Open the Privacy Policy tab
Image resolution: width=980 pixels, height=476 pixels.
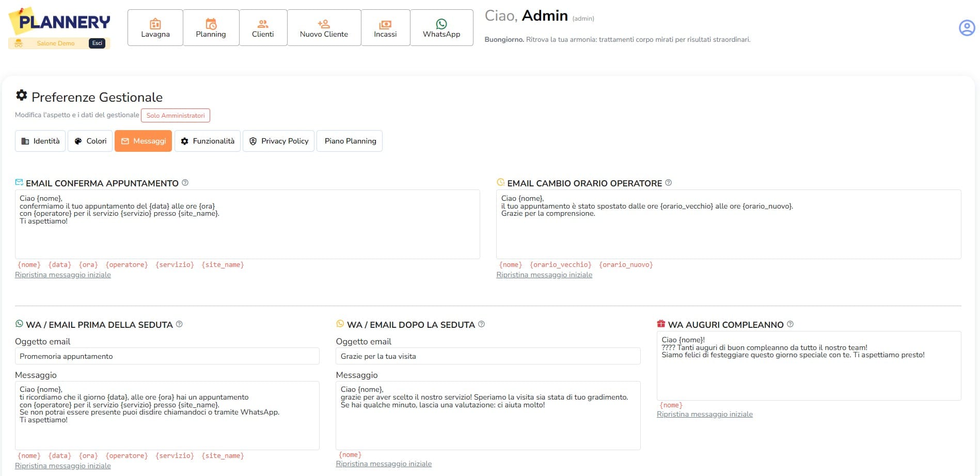pyautogui.click(x=279, y=141)
